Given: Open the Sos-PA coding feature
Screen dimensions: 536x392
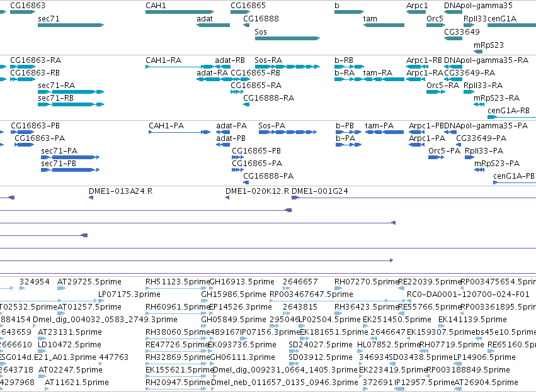Looking at the screenshot, I should point(287,132).
